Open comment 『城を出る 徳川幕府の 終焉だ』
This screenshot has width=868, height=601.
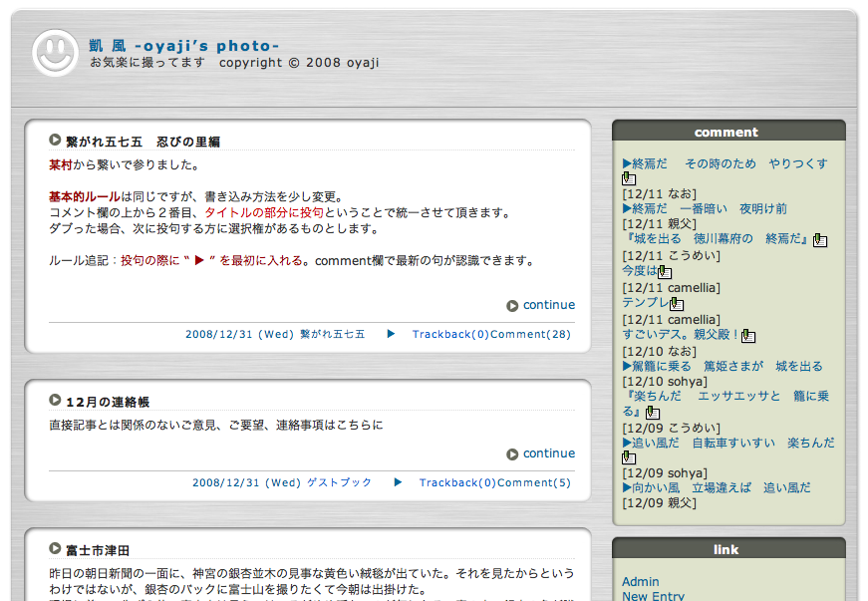[x=717, y=238]
